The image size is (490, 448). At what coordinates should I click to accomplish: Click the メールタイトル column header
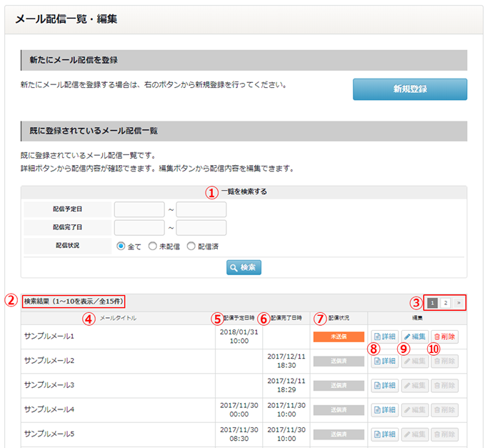[118, 318]
